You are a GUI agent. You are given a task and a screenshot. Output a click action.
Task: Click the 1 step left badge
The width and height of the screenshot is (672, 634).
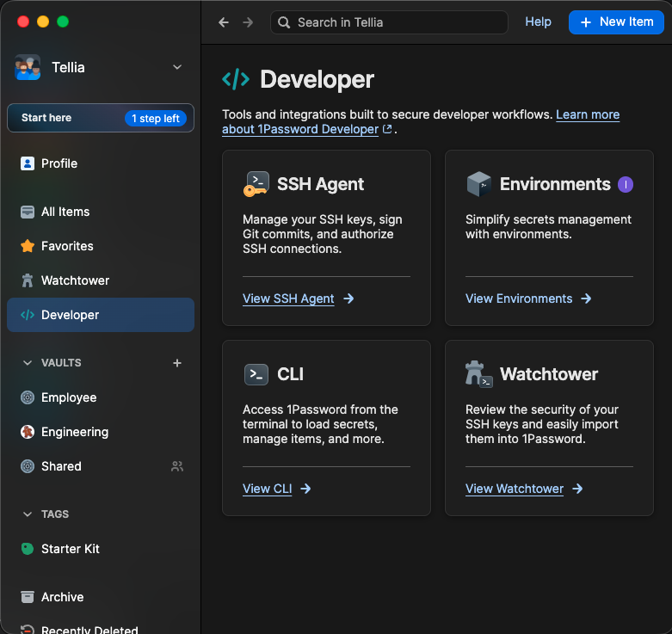[156, 119]
